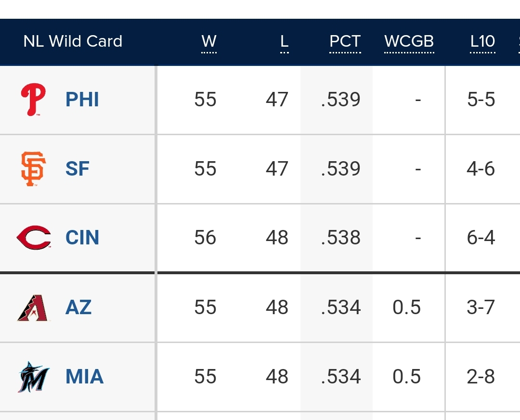520x420 pixels.
Task: Click the L10 column header
Action: [482, 41]
